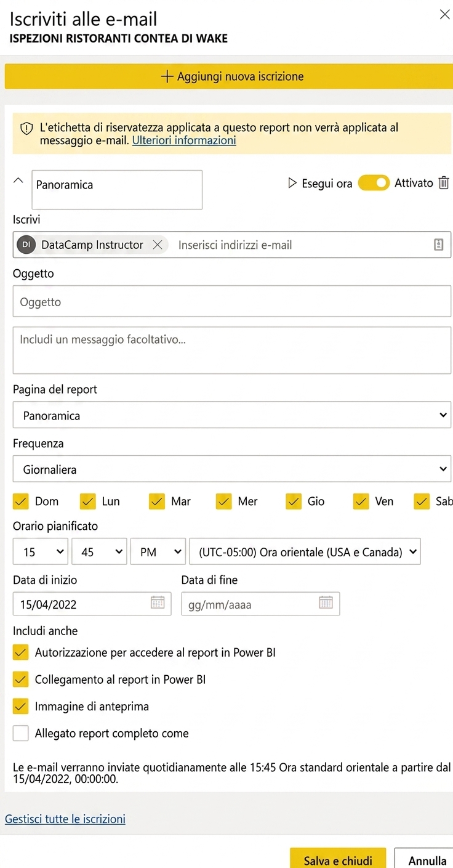Image resolution: width=453 pixels, height=868 pixels.
Task: Uncheck the Lun day checkbox
Action: [x=88, y=501]
